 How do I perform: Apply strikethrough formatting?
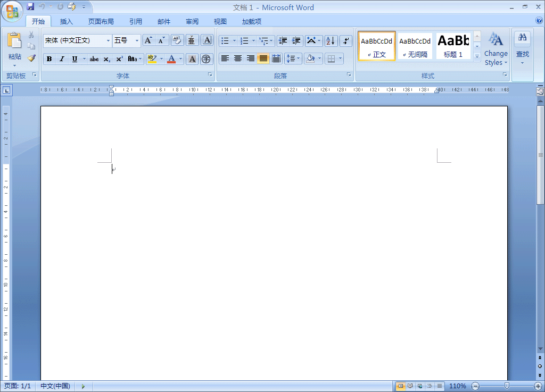click(94, 59)
